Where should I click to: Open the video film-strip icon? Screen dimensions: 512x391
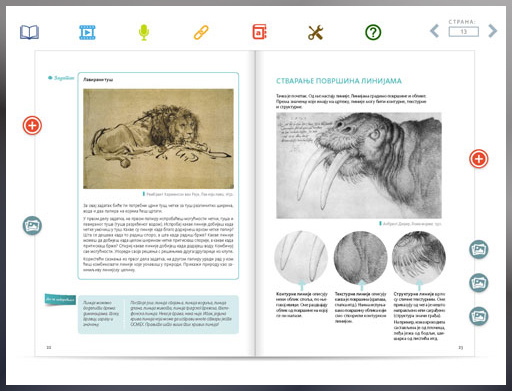[87, 32]
